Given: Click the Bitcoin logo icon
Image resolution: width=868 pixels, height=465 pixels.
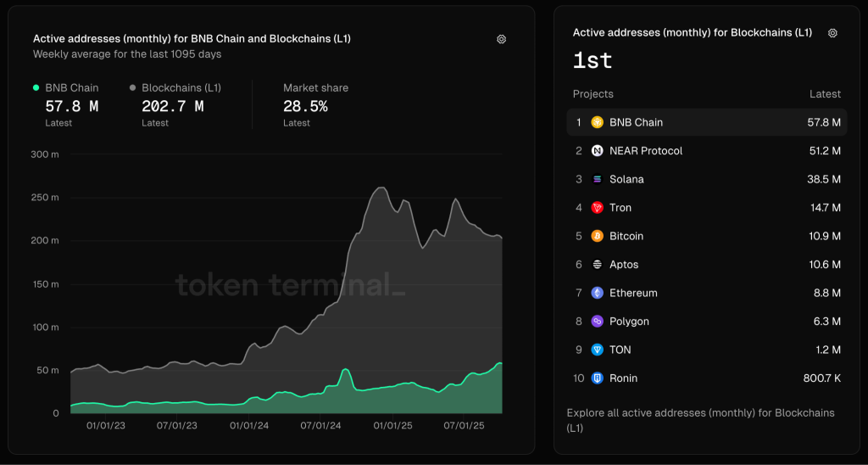Looking at the screenshot, I should tap(598, 236).
